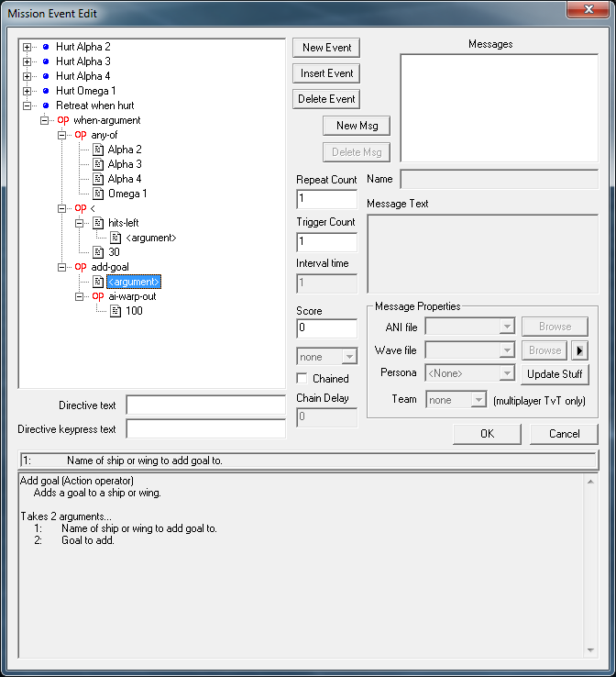Enable the Chained checkbox
The width and height of the screenshot is (616, 677).
pyautogui.click(x=302, y=379)
